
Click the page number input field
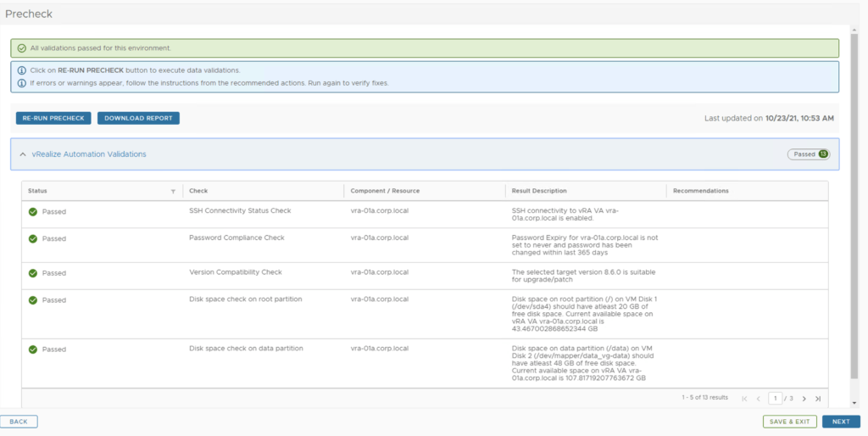point(775,398)
